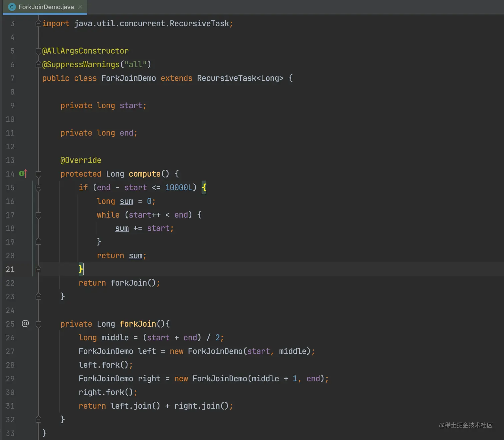This screenshot has width=504, height=440.
Task: Click the left variable declaration on line 27
Action: (147, 351)
